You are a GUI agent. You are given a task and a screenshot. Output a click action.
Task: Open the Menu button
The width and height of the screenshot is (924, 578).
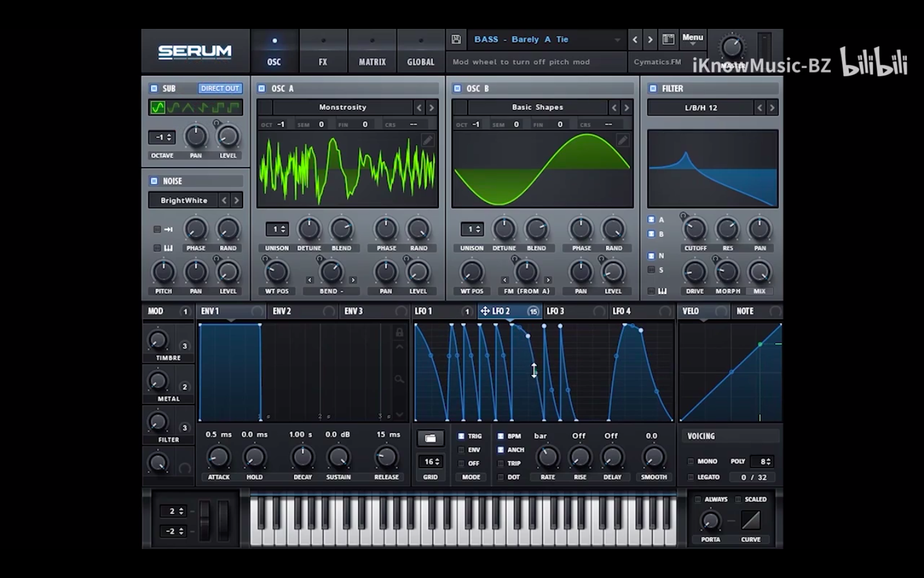pyautogui.click(x=692, y=39)
